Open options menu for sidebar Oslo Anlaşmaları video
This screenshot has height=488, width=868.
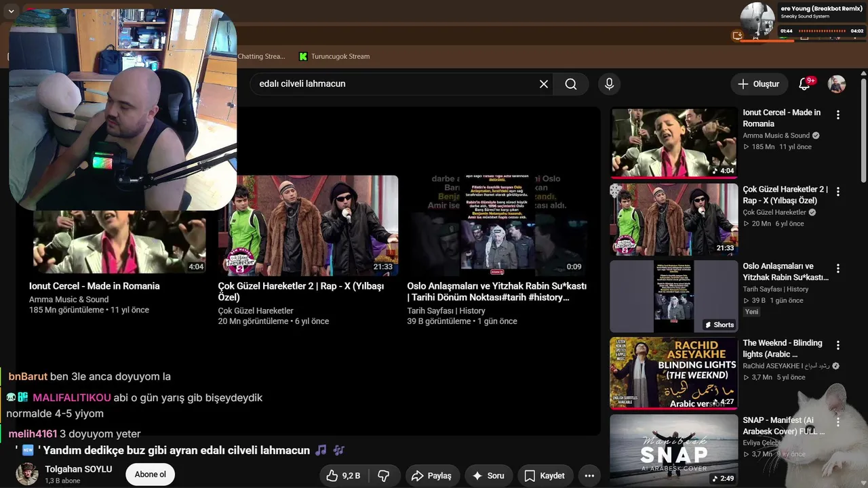coord(838,269)
